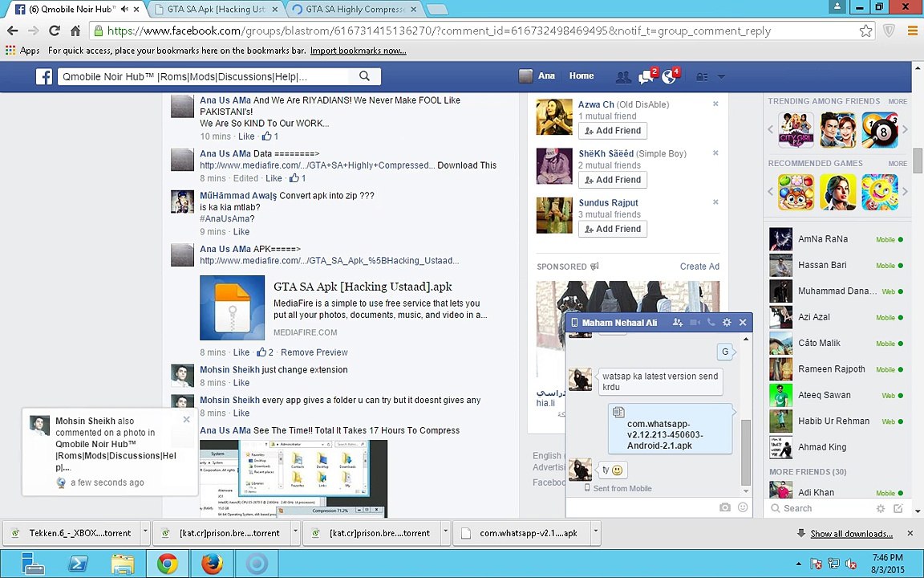Image resolution: width=924 pixels, height=578 pixels.
Task: Open the Tekken 6 torrent download options arrow
Action: coord(145,532)
